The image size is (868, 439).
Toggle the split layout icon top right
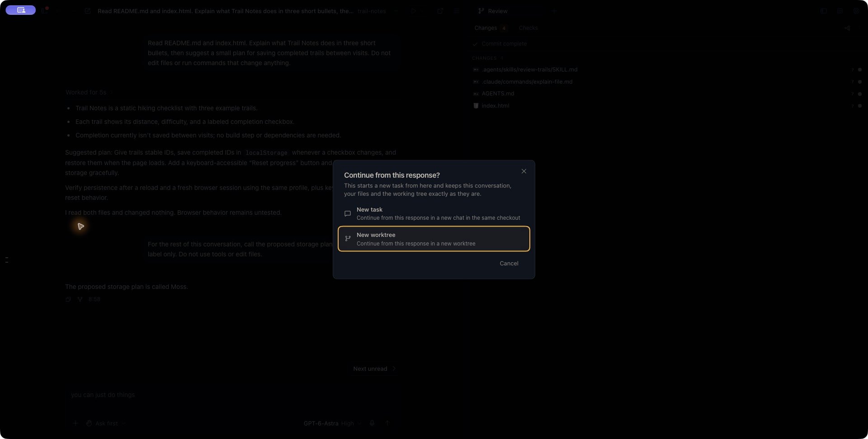point(840,11)
